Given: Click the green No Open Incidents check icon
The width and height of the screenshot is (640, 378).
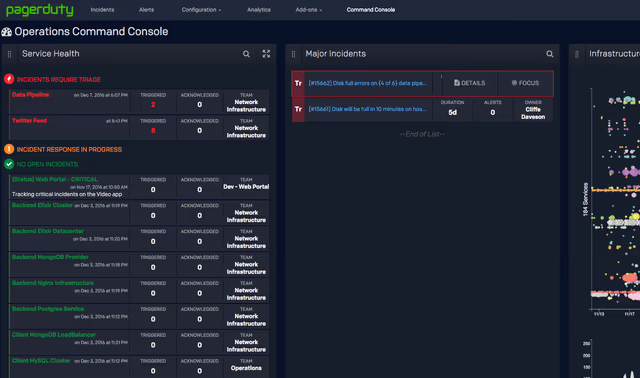Looking at the screenshot, I should [9, 164].
